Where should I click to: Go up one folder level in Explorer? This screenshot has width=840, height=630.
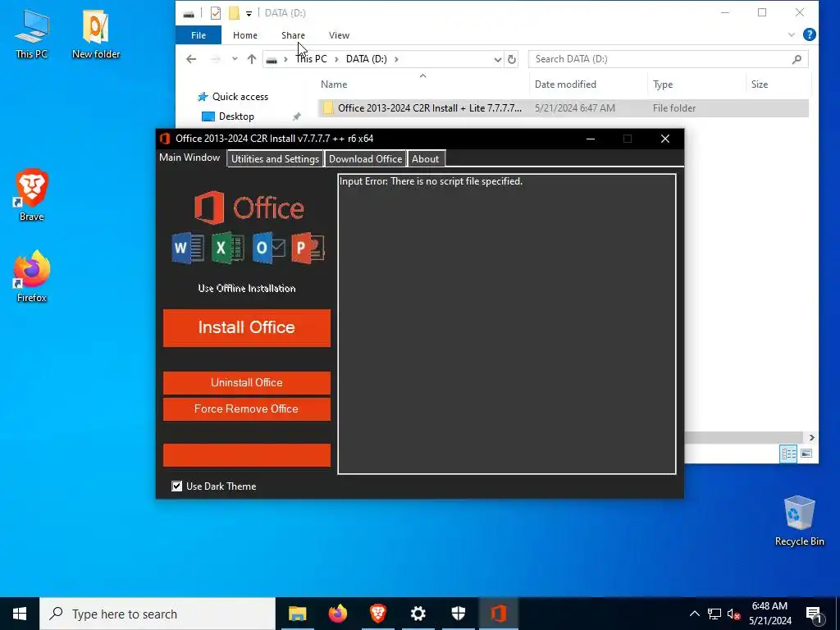pyautogui.click(x=251, y=59)
